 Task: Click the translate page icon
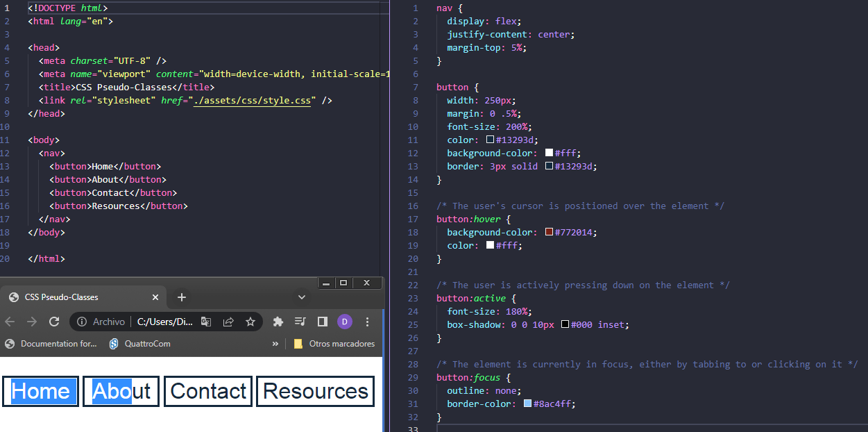pyautogui.click(x=206, y=322)
